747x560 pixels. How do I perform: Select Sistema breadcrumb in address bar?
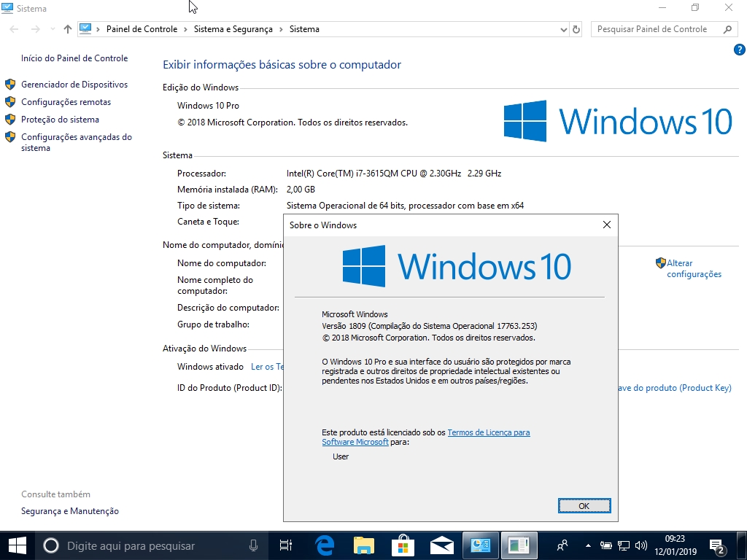click(x=304, y=29)
